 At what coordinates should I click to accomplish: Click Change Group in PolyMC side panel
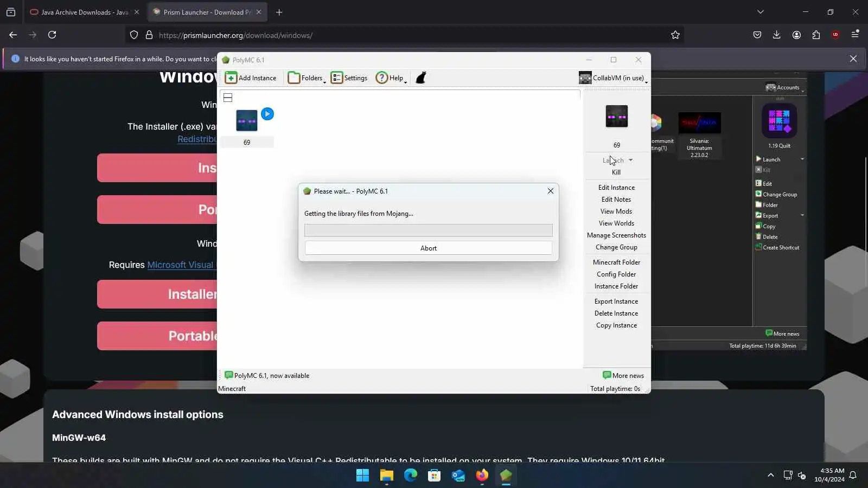tap(616, 247)
